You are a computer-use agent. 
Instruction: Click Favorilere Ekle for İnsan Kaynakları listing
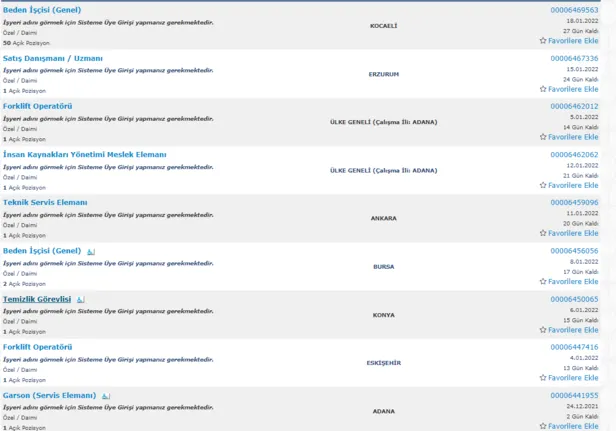(x=572, y=185)
